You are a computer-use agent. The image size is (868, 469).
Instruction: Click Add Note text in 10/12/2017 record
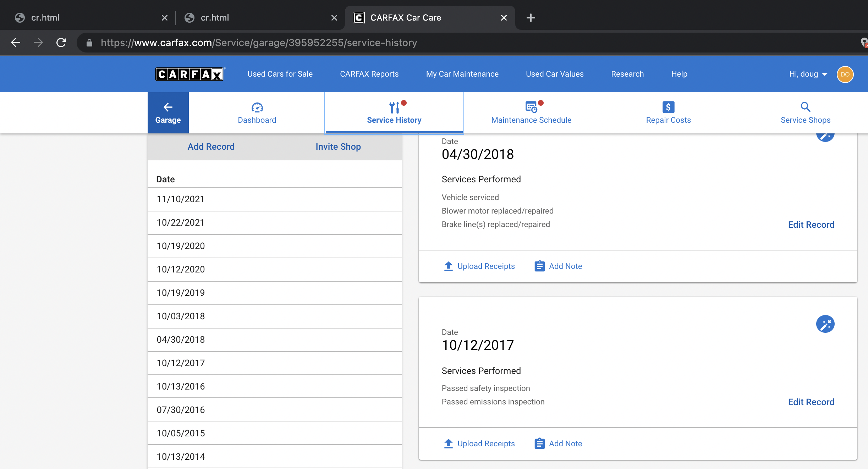pyautogui.click(x=565, y=443)
